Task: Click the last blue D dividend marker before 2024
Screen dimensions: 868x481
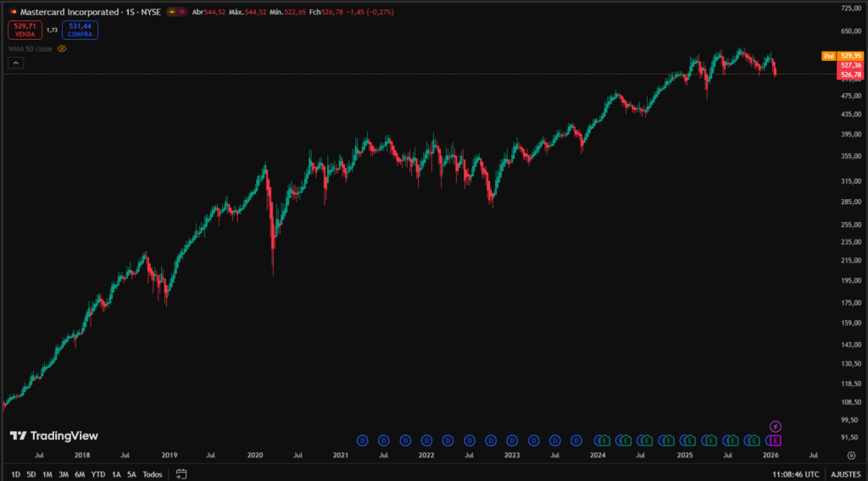Action: (576, 440)
